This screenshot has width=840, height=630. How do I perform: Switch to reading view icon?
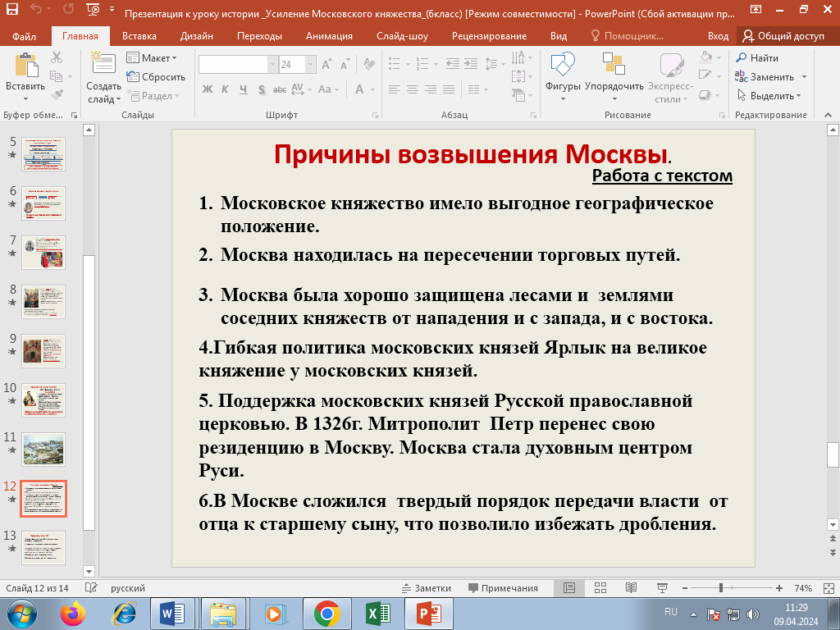coord(632,588)
